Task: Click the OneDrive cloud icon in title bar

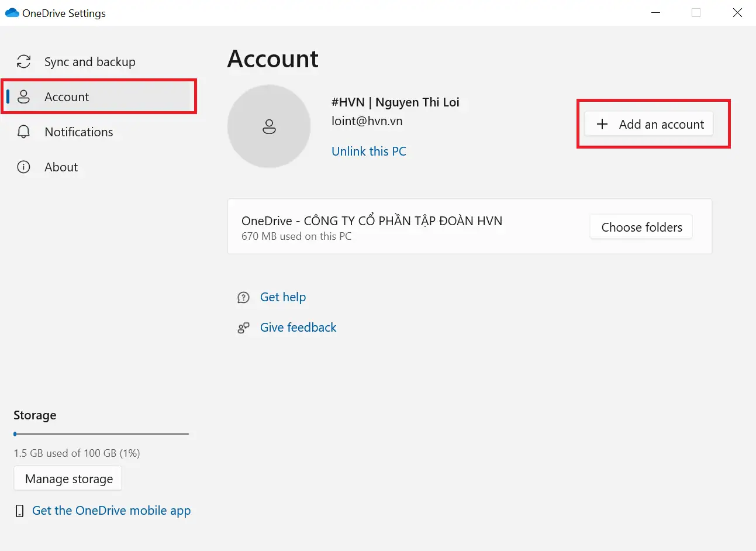Action: (12, 12)
